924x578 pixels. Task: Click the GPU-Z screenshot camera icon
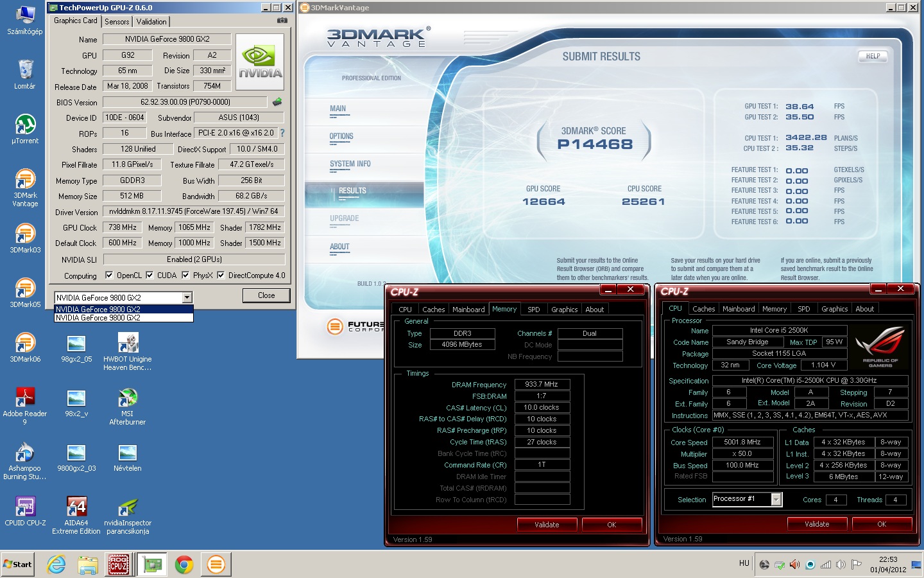click(x=282, y=21)
